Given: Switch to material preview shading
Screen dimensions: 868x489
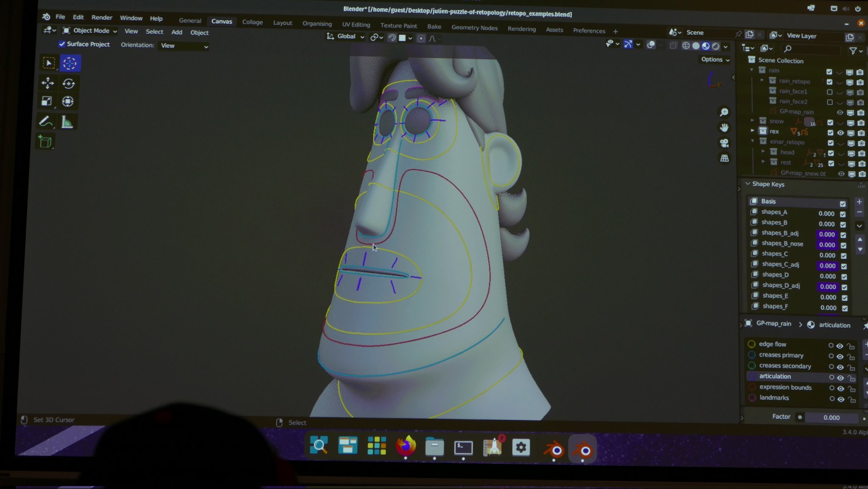Looking at the screenshot, I should 706,46.
